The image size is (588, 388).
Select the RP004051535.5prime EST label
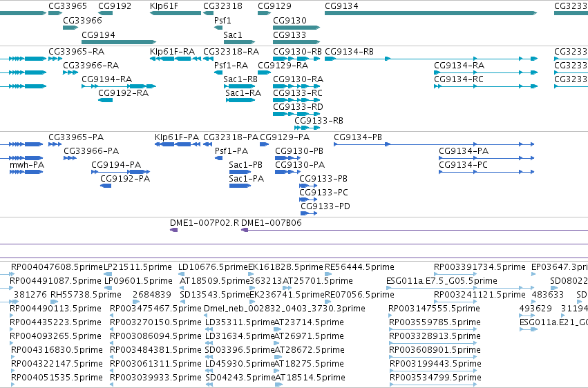(x=57, y=378)
